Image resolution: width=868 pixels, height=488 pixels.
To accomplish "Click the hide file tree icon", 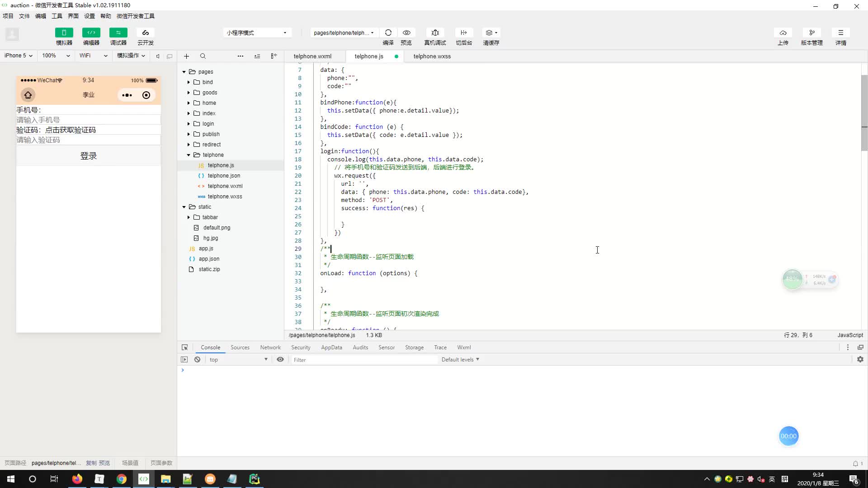I will tap(274, 56).
